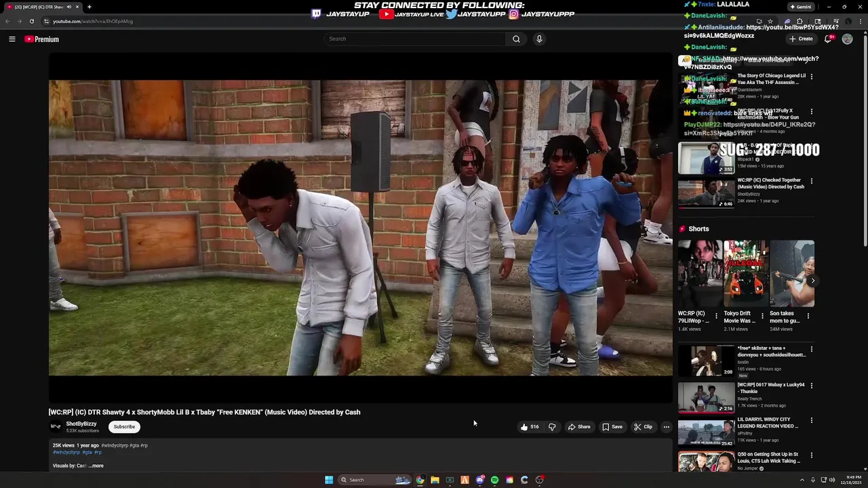Click the video player to pause
The image size is (868, 488).
[x=360, y=228]
